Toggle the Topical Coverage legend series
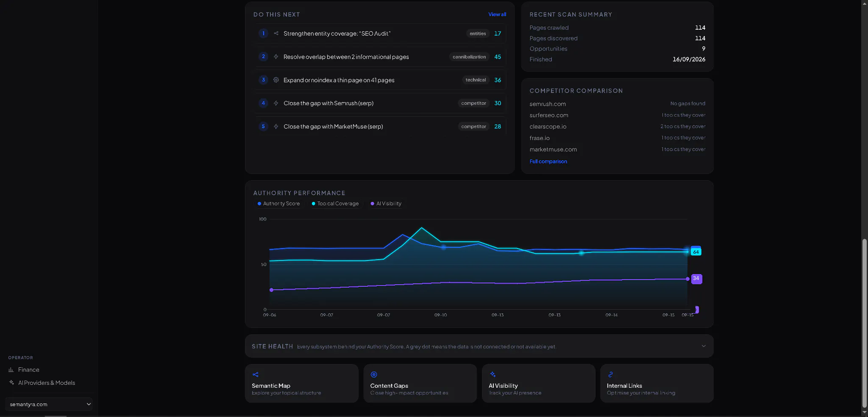The height and width of the screenshot is (417, 868). point(335,204)
